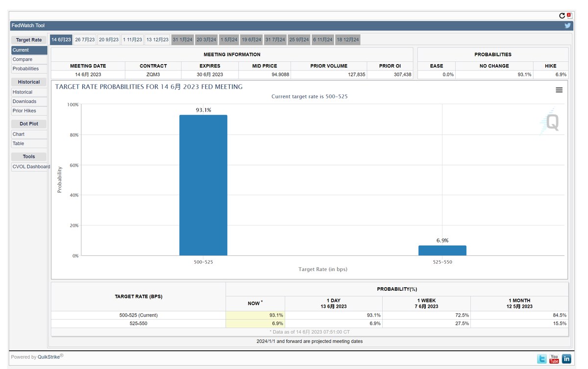This screenshot has height=369, width=588.
Task: Click the 27.5% one-week probability cell
Action: click(426, 323)
